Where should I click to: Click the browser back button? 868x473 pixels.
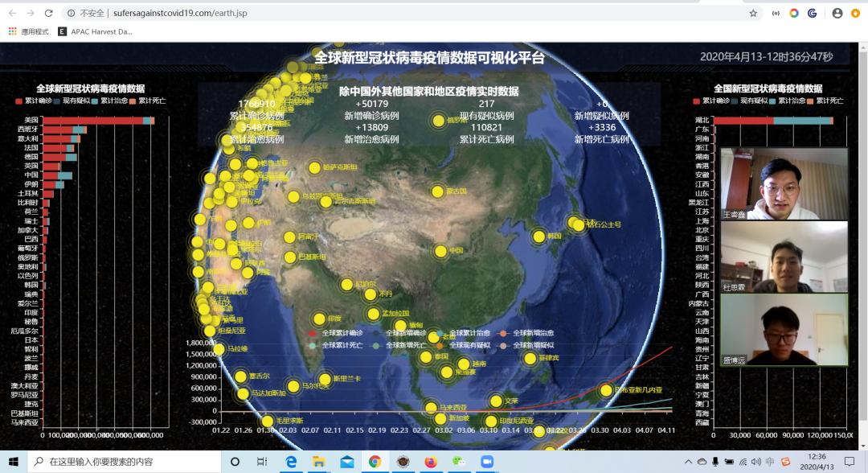point(14,13)
